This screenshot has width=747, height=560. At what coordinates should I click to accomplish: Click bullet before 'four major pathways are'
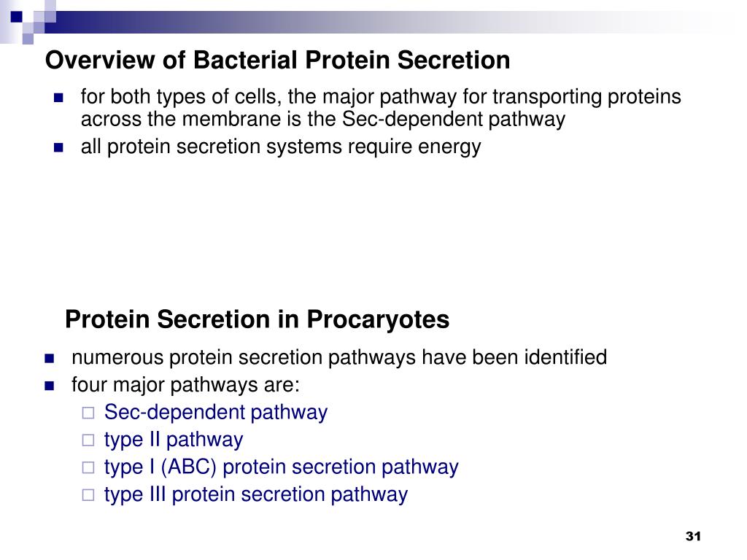50,386
